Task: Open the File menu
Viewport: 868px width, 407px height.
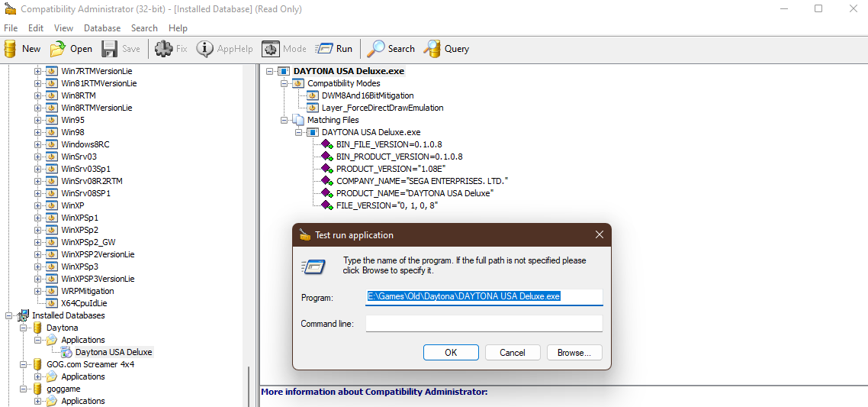Action: coord(11,27)
